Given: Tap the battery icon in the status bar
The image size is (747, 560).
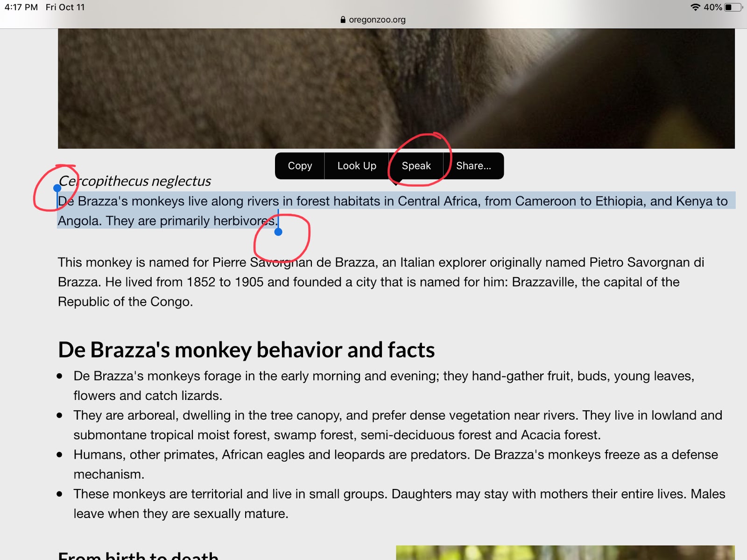Looking at the screenshot, I should click(x=733, y=7).
